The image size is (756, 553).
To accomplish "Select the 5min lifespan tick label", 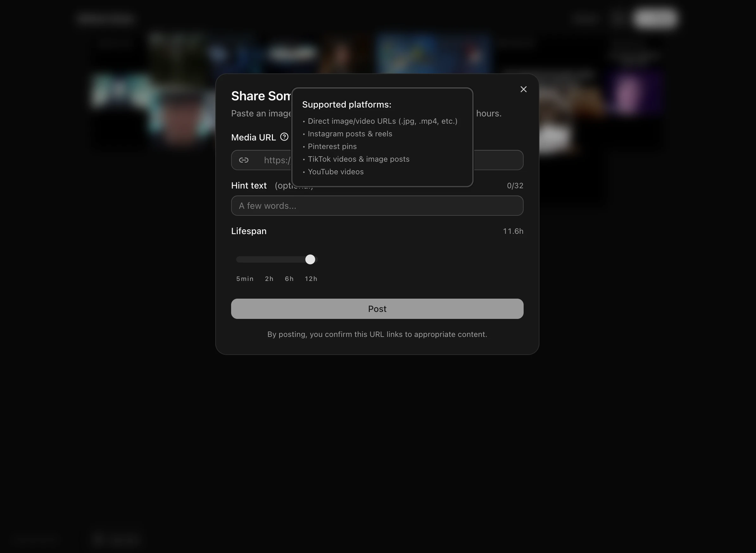I will (244, 278).
